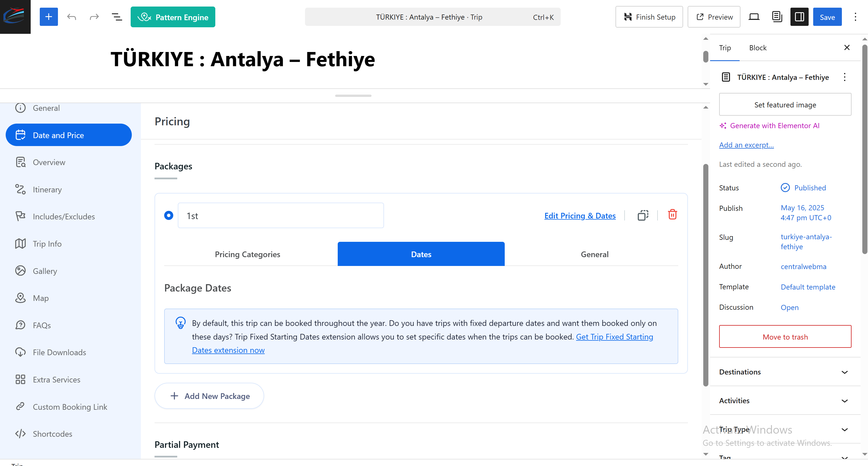This screenshot has width=868, height=466.
Task: Change author centralwebma
Action: click(803, 267)
